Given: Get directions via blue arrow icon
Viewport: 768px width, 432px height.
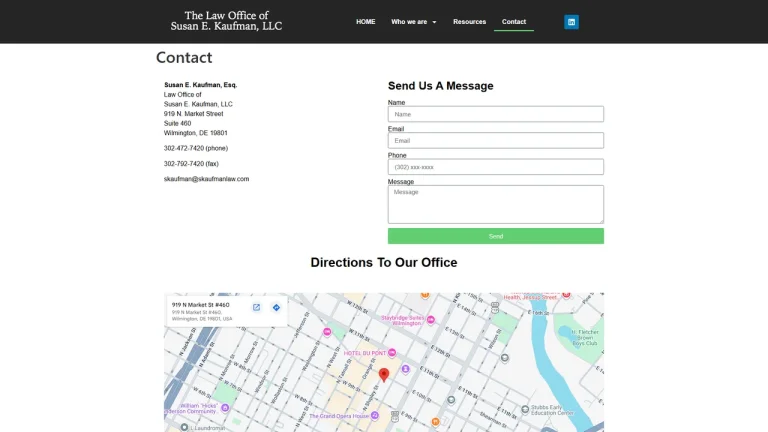Looking at the screenshot, I should [x=276, y=308].
